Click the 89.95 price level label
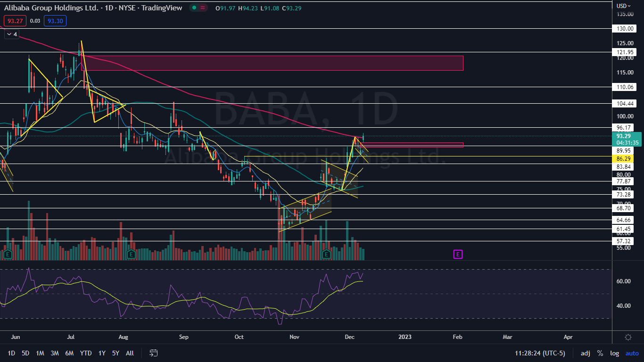644x362 pixels. coord(625,150)
